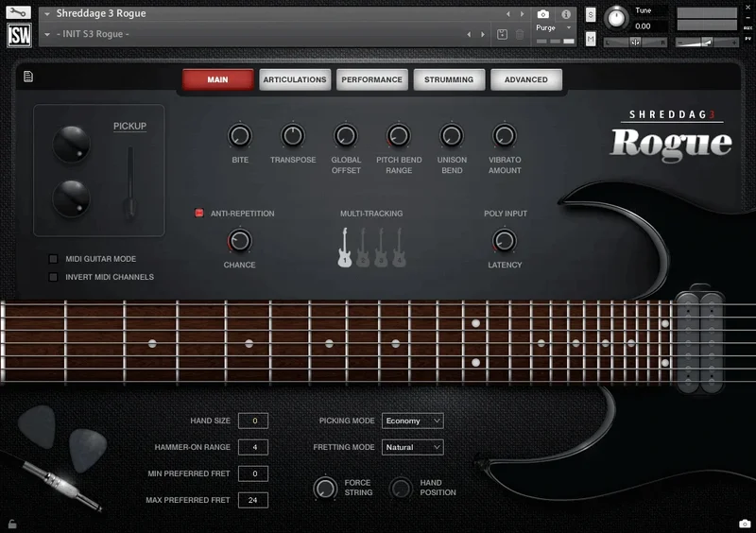756x533 pixels.
Task: Delete preset with trash can icon
Action: click(519, 34)
